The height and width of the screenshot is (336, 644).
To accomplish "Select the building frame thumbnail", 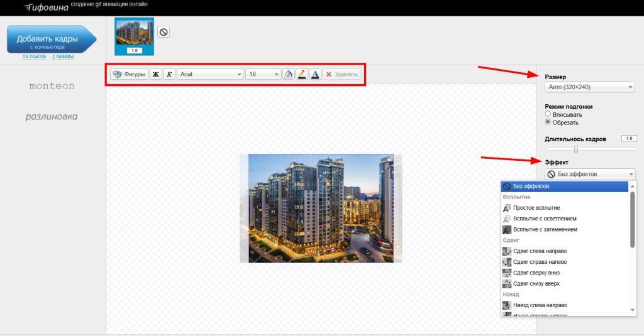I will (x=135, y=36).
